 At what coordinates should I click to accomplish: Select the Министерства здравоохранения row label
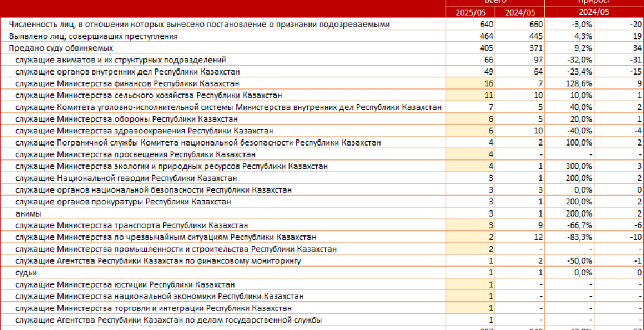tap(144, 131)
